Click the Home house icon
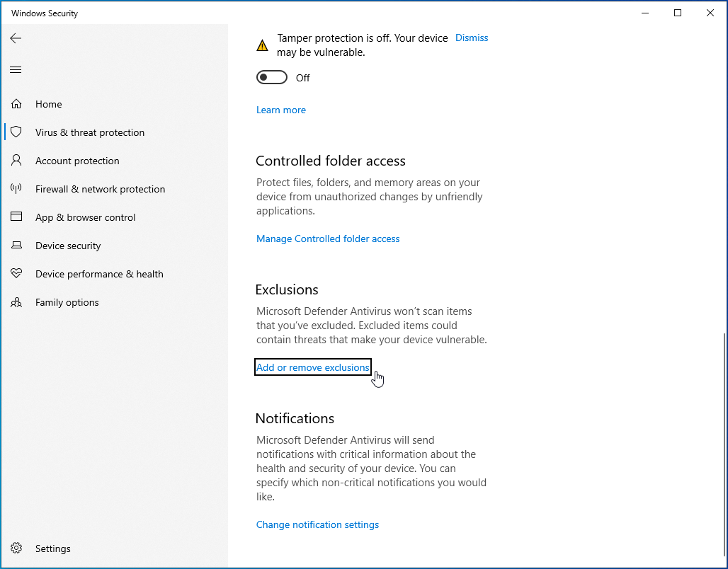This screenshot has width=728, height=569. coord(16,104)
